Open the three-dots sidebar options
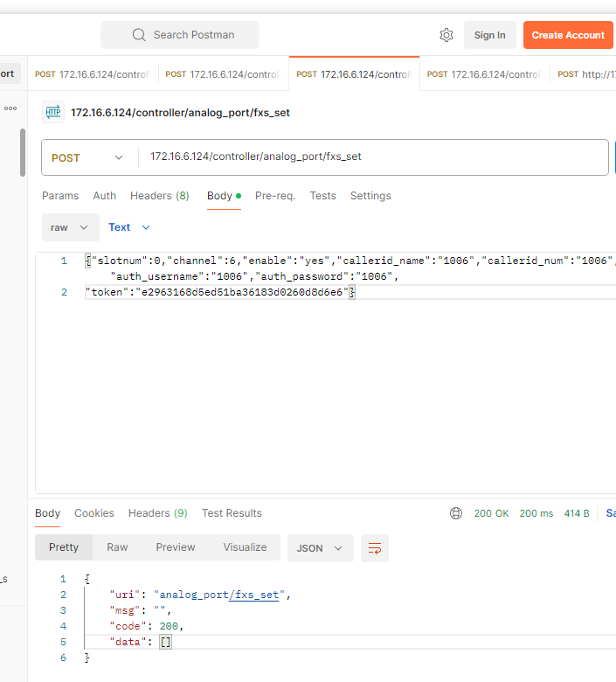The image size is (616, 682). [10, 108]
